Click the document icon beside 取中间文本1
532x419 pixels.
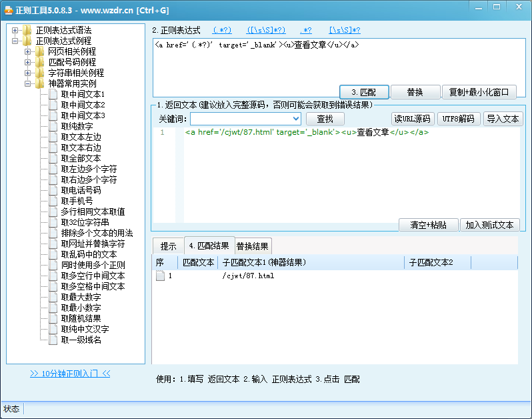[x=53, y=94]
